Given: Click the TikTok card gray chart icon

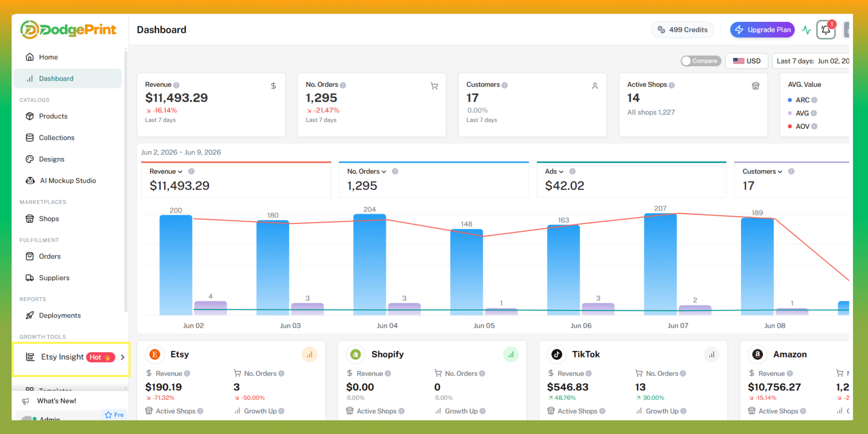Looking at the screenshot, I should [x=712, y=354].
